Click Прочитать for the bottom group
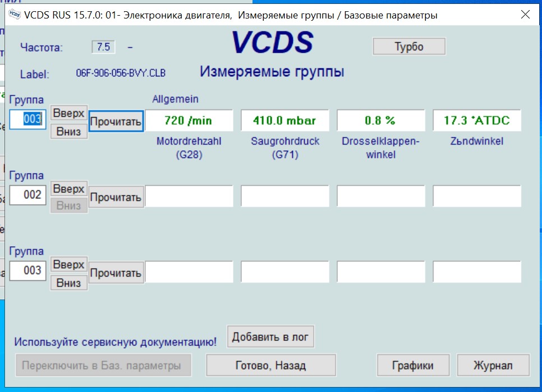This screenshot has height=392, width=542. [116, 273]
